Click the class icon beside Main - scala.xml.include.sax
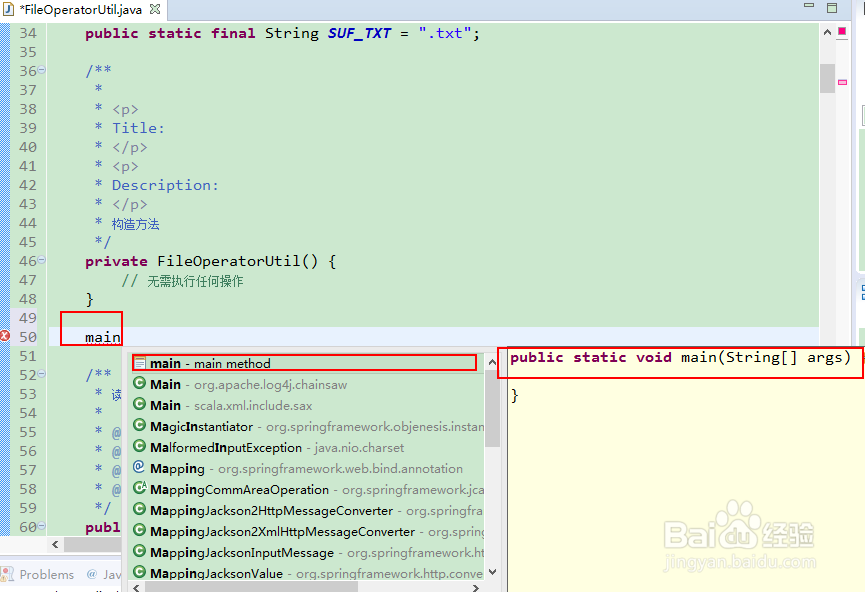The height and width of the screenshot is (592, 865). coord(140,404)
